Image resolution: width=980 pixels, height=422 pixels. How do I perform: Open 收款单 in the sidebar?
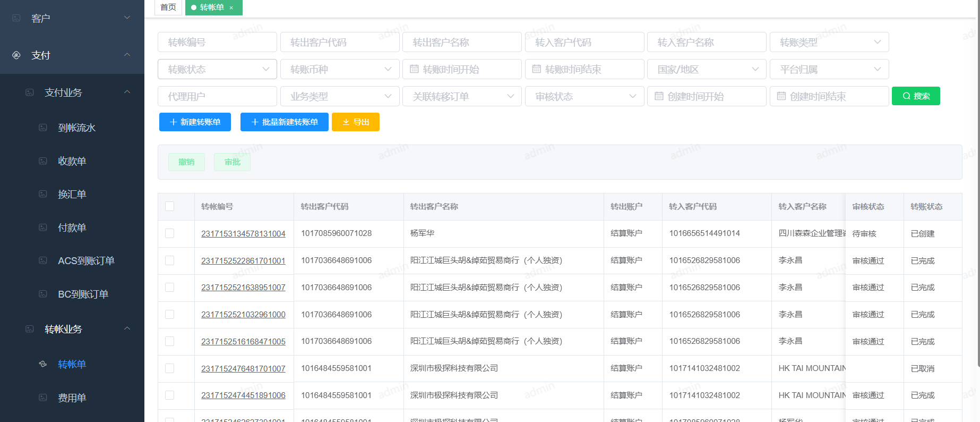click(x=72, y=161)
